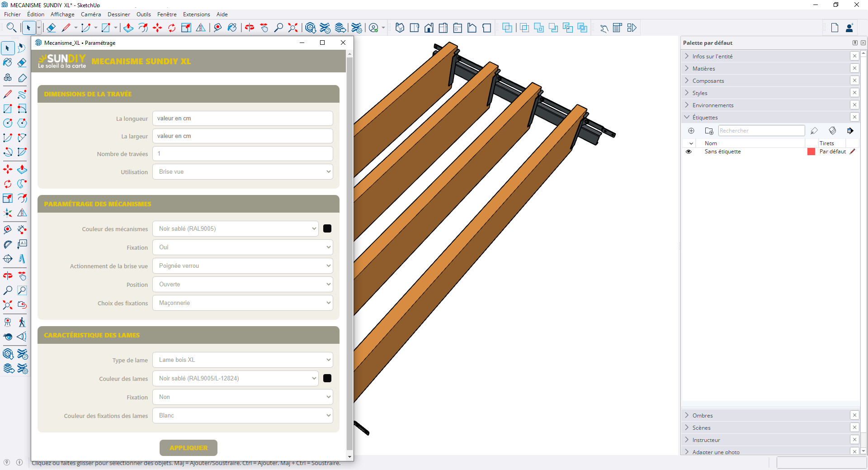Select the Orbit camera tool

(x=250, y=28)
